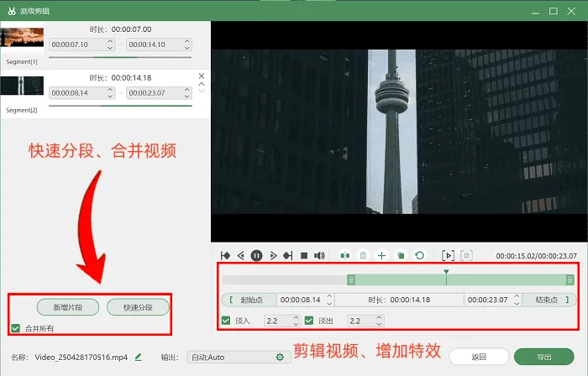
Task: Decrease Segment[1] end time 00:00:14.10
Action: [186, 48]
